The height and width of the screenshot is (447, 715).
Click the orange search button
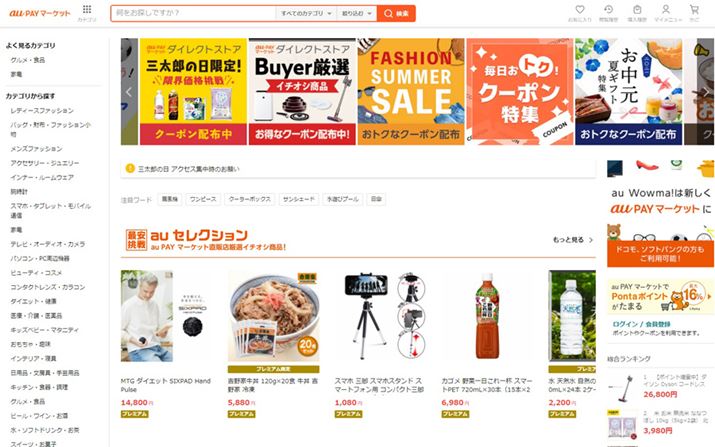pos(396,13)
